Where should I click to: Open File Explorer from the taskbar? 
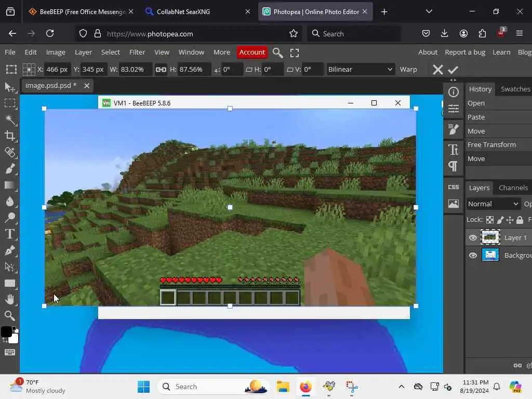coord(283,387)
